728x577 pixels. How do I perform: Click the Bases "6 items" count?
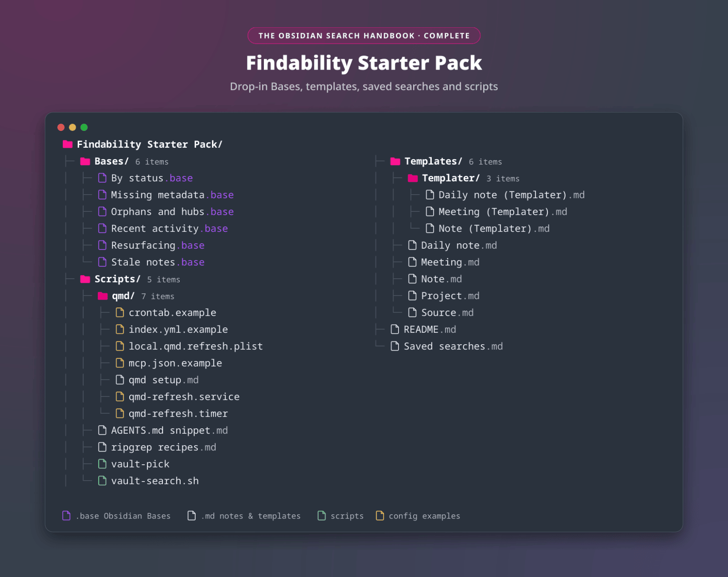pos(152,162)
